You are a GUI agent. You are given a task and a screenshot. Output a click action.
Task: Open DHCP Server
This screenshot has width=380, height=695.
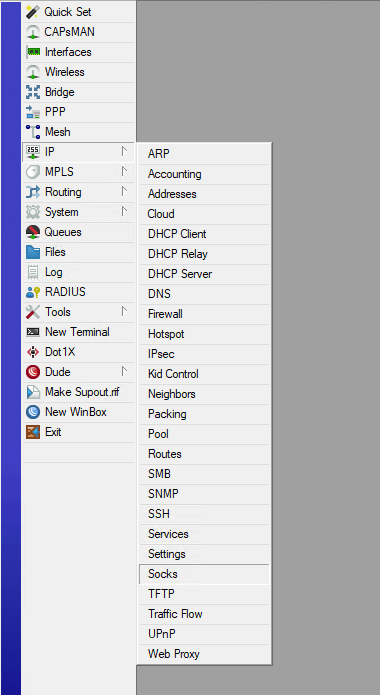pos(204,274)
